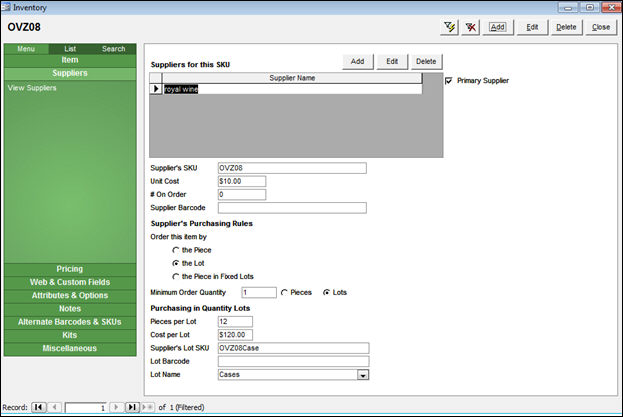This screenshot has width=623, height=417.
Task: Click the Supplier's Lot SKU field
Action: pos(293,348)
